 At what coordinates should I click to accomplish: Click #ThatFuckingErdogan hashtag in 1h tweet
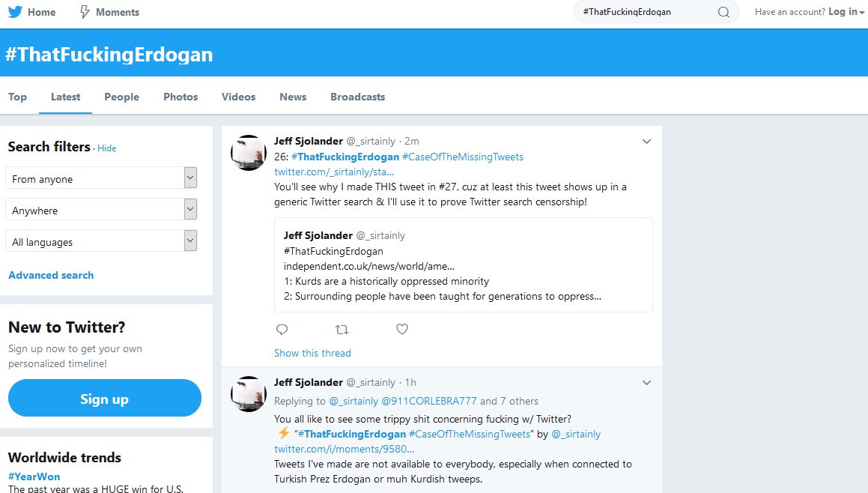[352, 434]
